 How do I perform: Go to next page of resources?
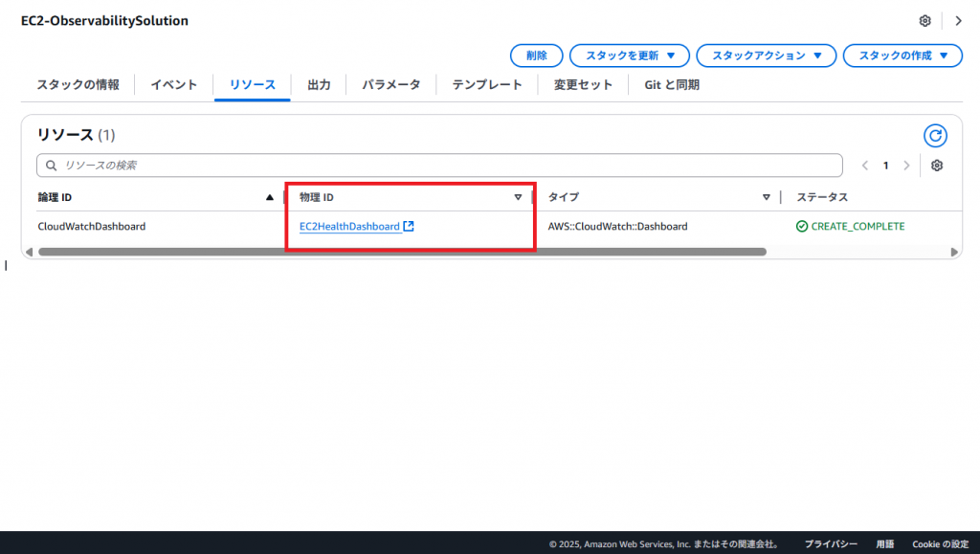click(x=906, y=166)
